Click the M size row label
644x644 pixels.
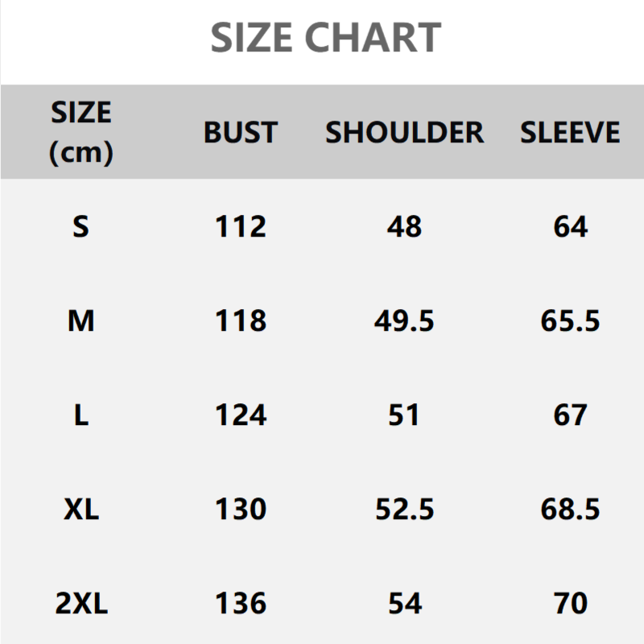point(80,321)
